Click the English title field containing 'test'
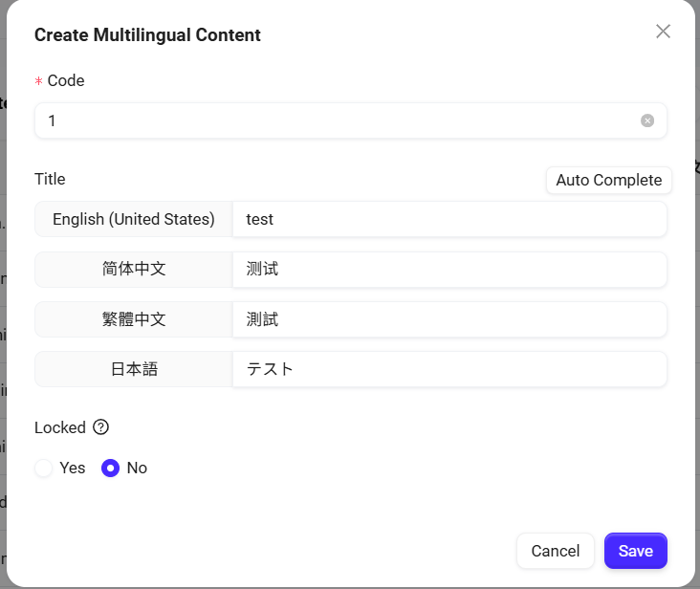 [449, 219]
